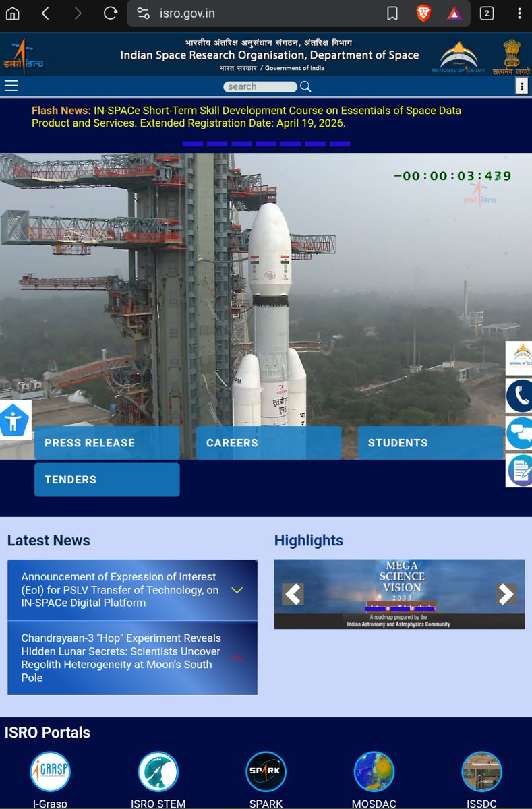
Task: Click the ISRO Portals heading
Action: coord(47,732)
